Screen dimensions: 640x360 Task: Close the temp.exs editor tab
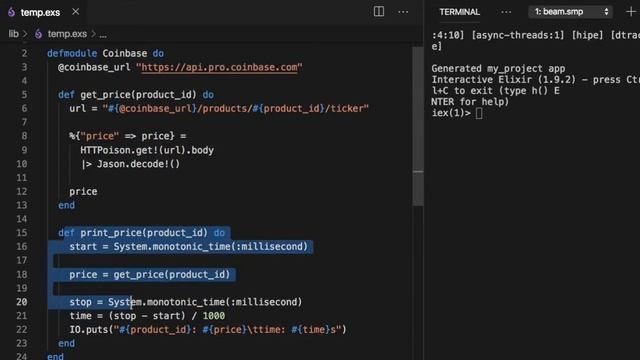point(76,12)
